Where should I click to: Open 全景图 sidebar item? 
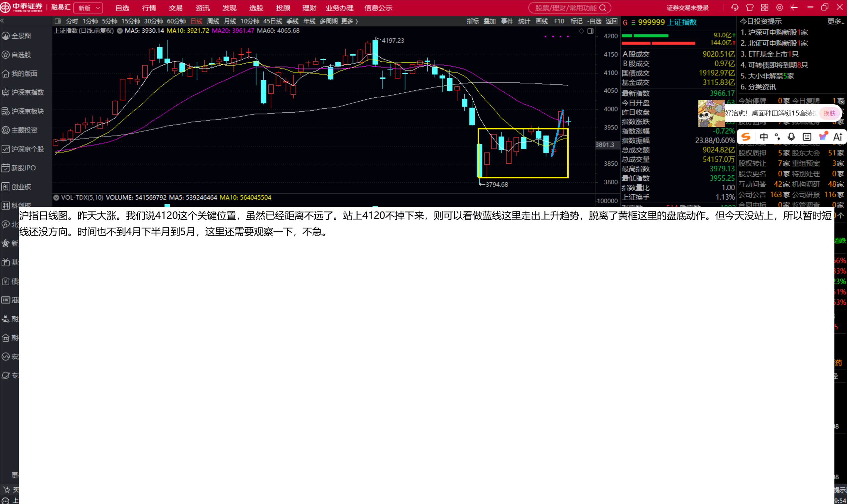coord(21,36)
